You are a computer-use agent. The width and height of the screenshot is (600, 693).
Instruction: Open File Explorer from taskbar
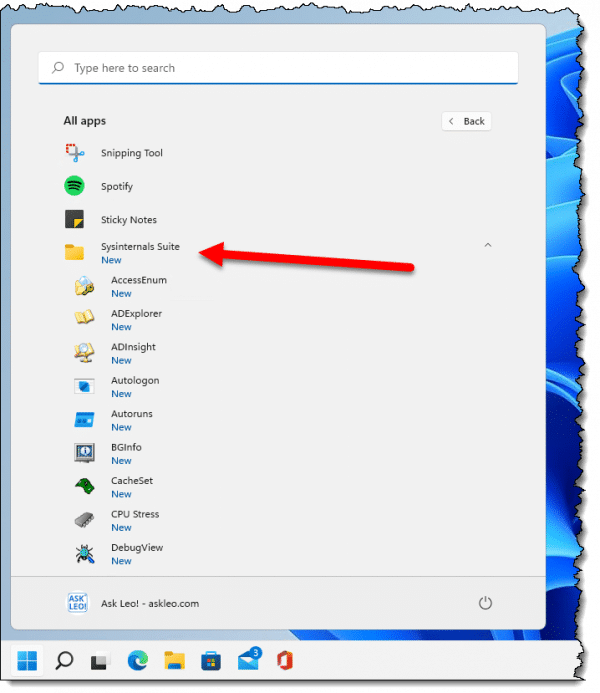click(175, 661)
